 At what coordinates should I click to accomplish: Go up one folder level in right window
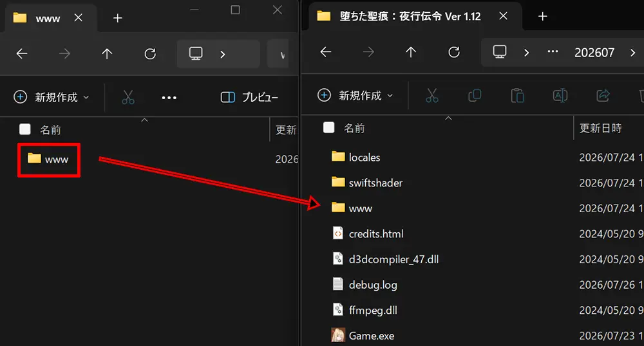pos(411,52)
